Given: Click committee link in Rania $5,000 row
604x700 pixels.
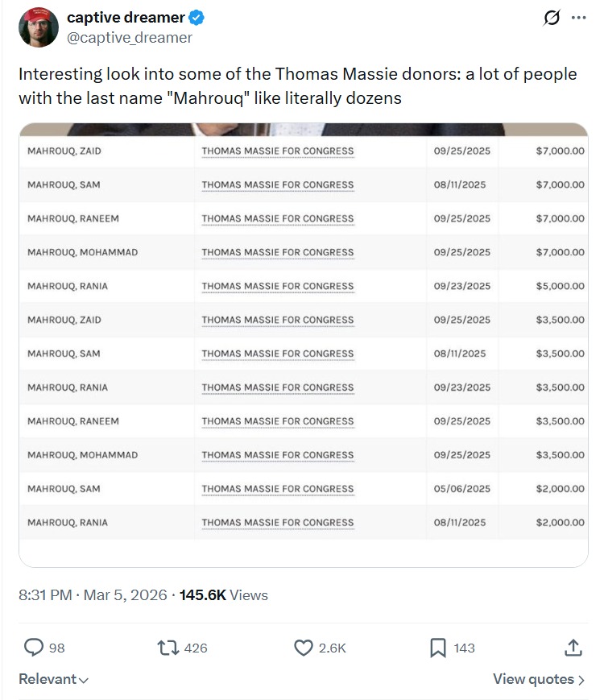Looking at the screenshot, I should (277, 286).
